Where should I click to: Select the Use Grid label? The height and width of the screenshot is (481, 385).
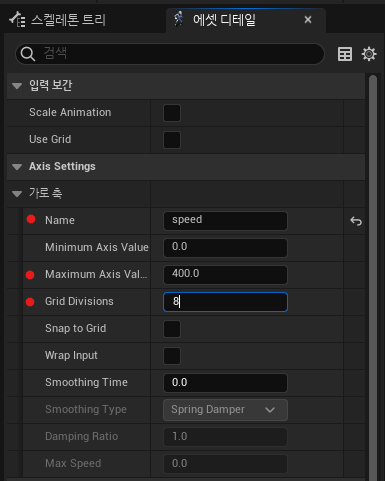coord(50,140)
